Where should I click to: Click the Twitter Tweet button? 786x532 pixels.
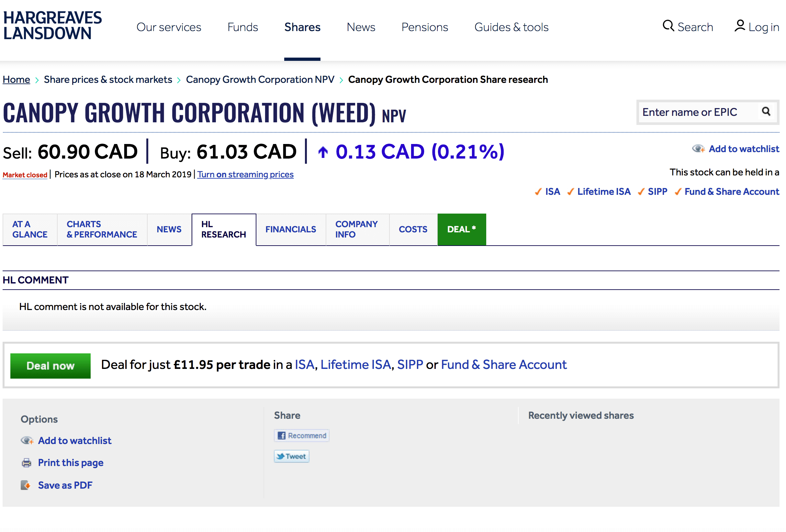[292, 456]
